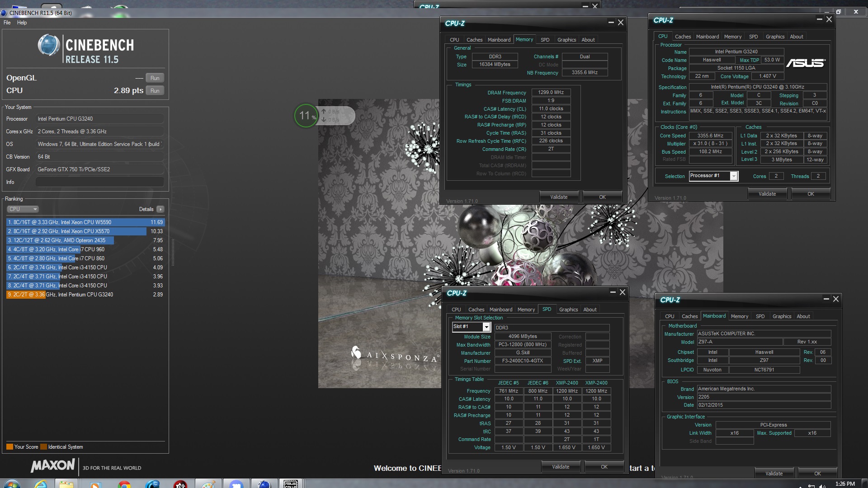The image size is (868, 488).
Task: Select the Xeon W5590 ranking row
Action: (x=85, y=222)
